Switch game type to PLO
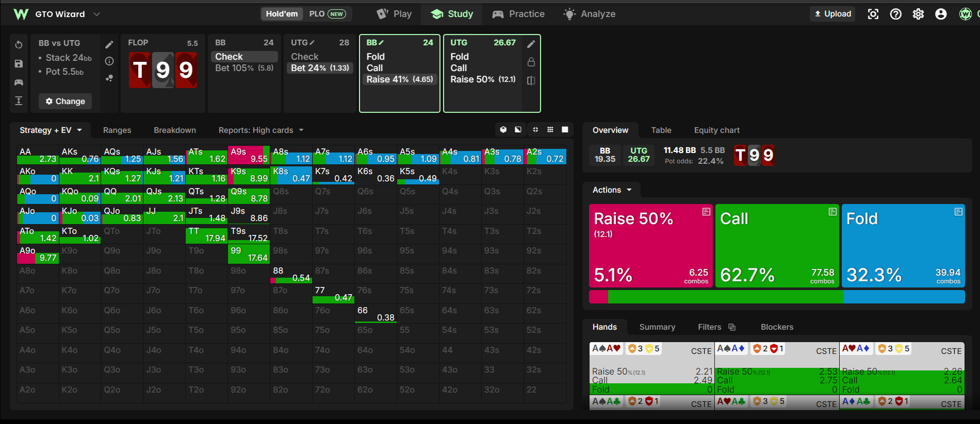Screen dimensions: 980x424 (x=328, y=14)
